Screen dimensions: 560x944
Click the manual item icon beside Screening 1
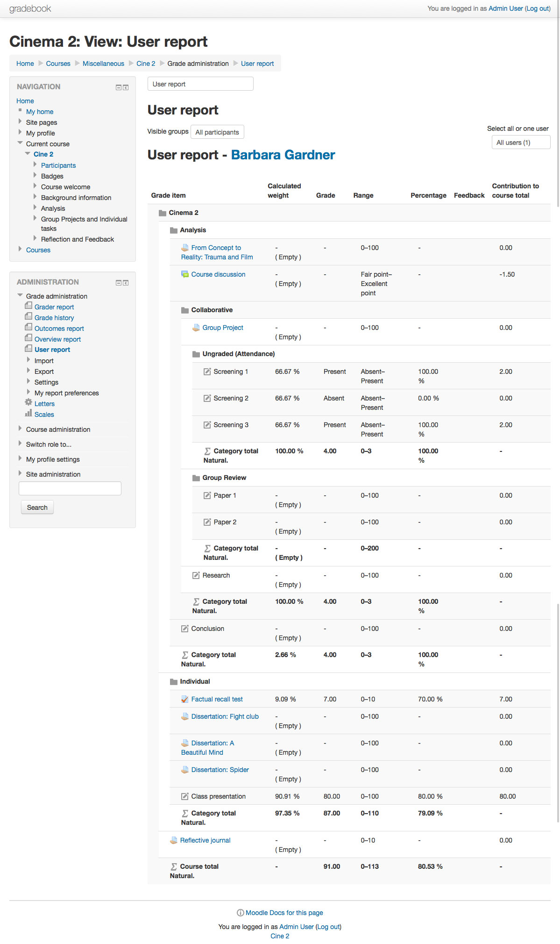[207, 371]
